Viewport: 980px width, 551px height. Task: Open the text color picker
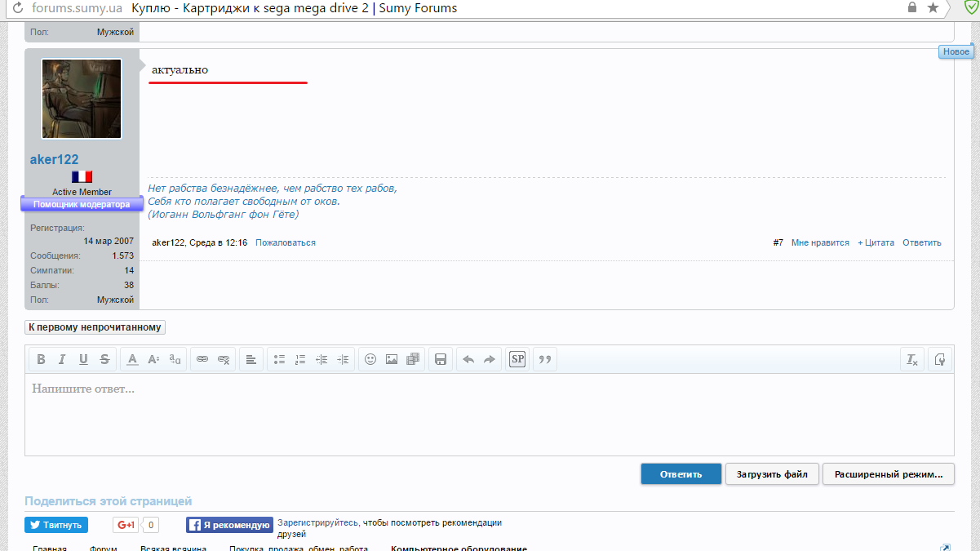pos(132,359)
